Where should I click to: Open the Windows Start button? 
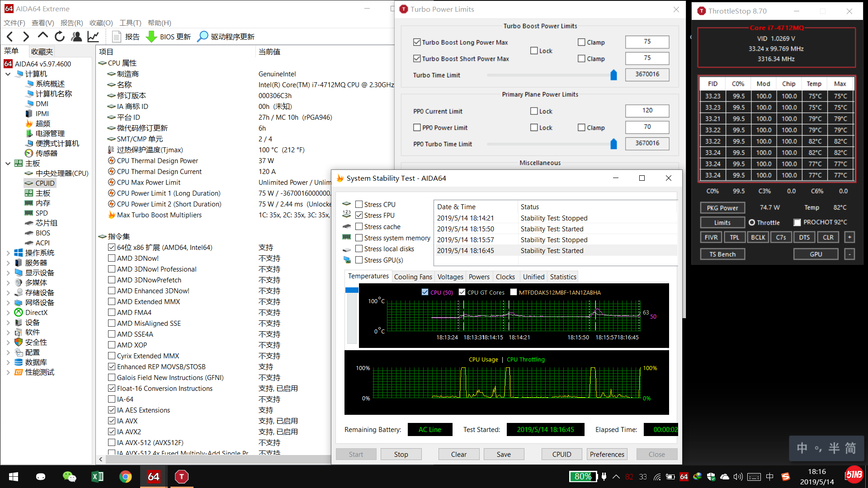(14, 477)
